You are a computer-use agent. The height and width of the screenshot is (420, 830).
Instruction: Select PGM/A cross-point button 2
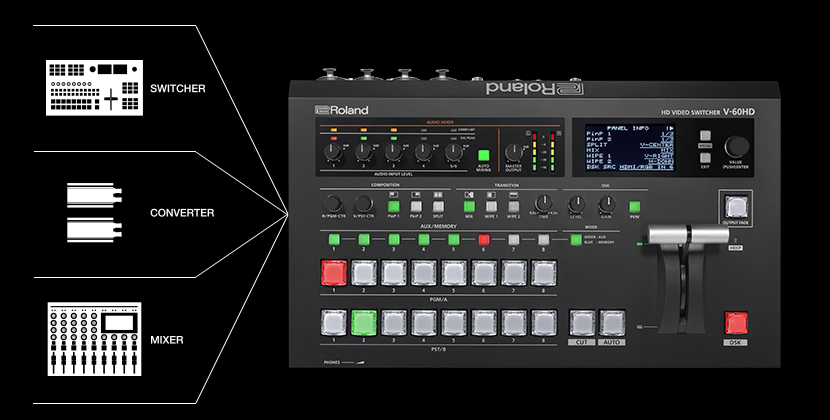364,273
